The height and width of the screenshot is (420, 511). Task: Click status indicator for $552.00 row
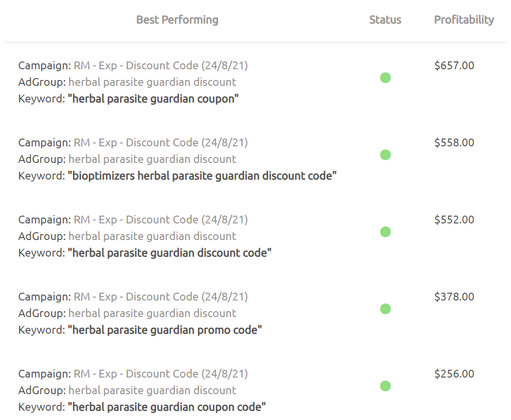[385, 232]
